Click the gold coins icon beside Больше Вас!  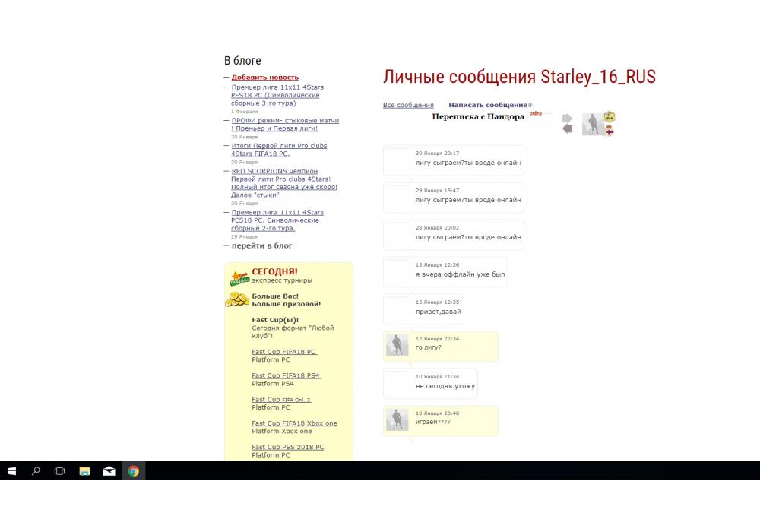tap(237, 299)
